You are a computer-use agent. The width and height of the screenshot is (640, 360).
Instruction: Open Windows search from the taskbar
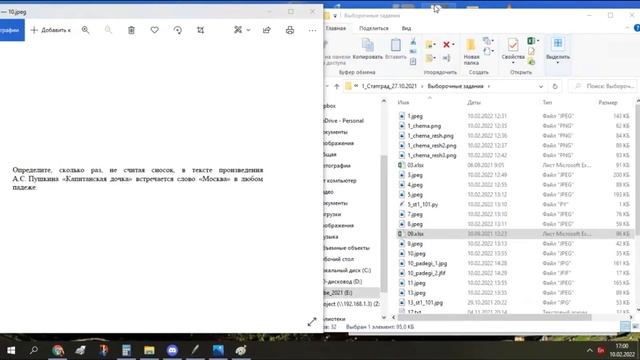pos(34,350)
